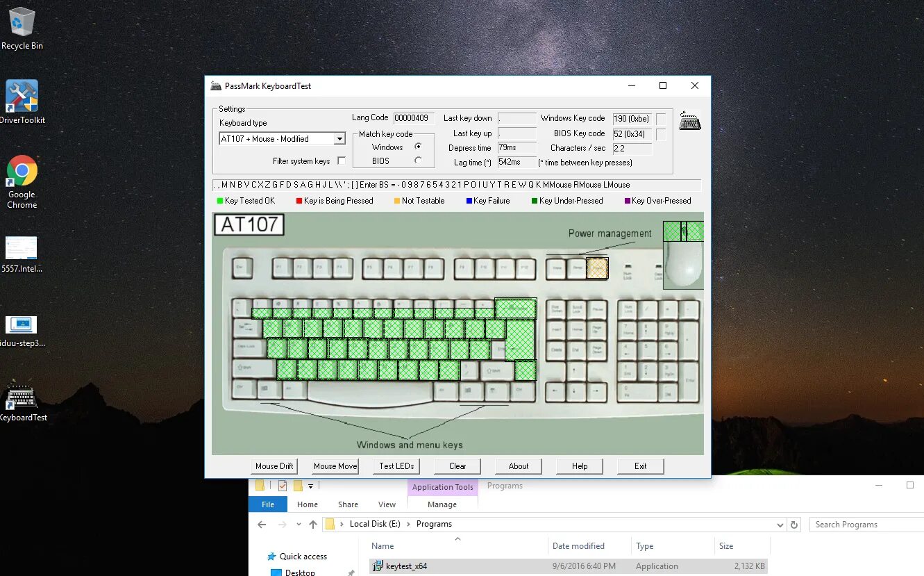Launch DriverToolkit from the desktop
Viewport: 924px width, 576px height.
coord(22,102)
